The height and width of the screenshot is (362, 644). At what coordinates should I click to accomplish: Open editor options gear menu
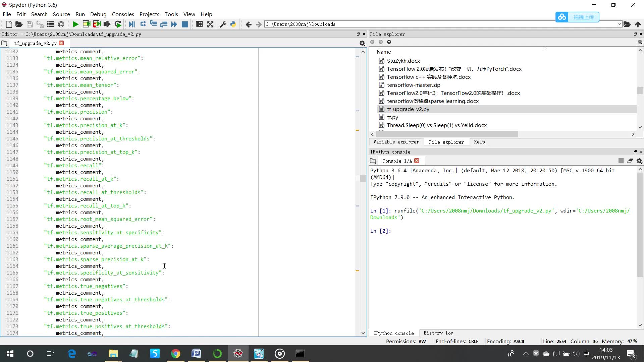click(362, 43)
